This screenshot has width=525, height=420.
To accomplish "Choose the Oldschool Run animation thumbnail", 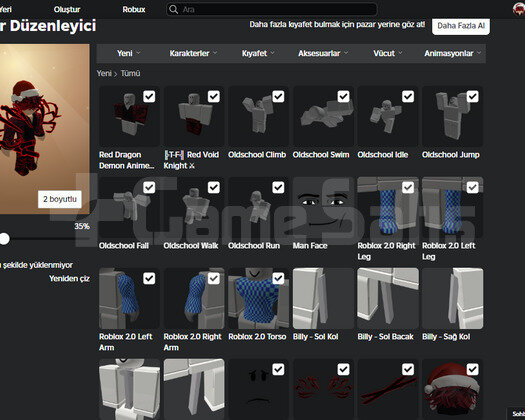I will [258, 207].
